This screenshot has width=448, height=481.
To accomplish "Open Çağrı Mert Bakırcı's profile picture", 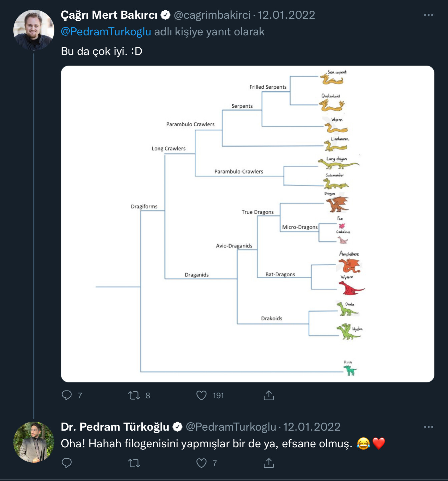I will [x=34, y=30].
